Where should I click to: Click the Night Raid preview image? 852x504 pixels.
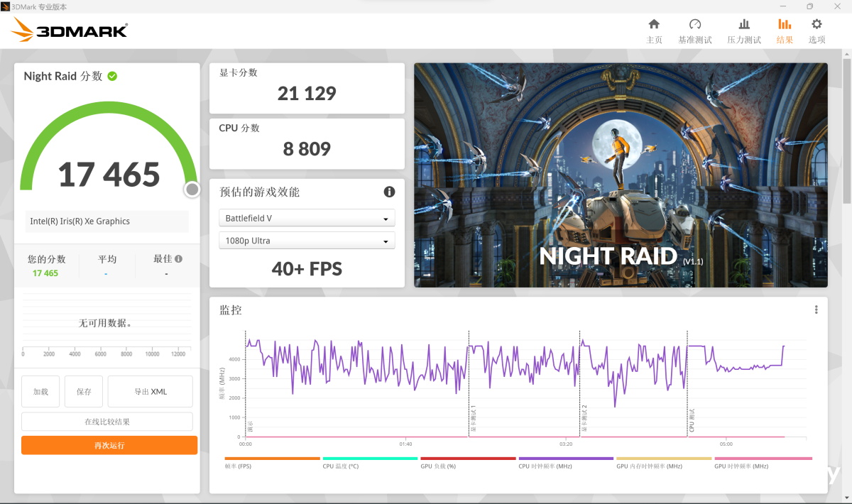click(x=621, y=175)
